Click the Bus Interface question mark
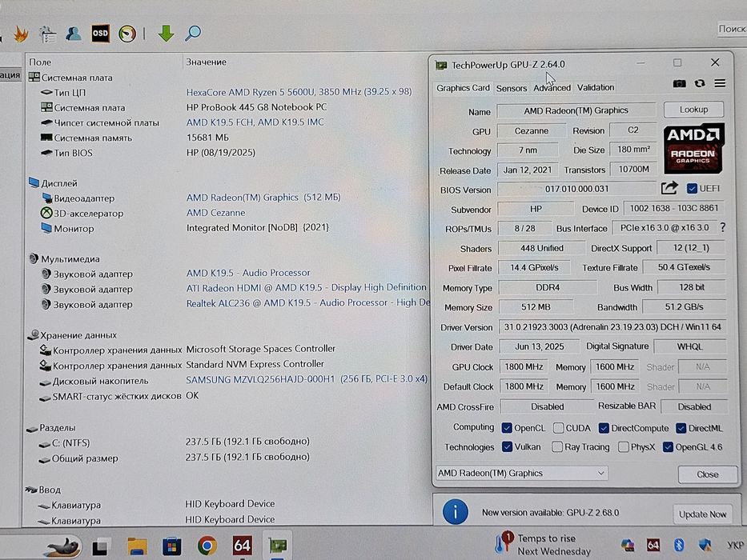 723,228
